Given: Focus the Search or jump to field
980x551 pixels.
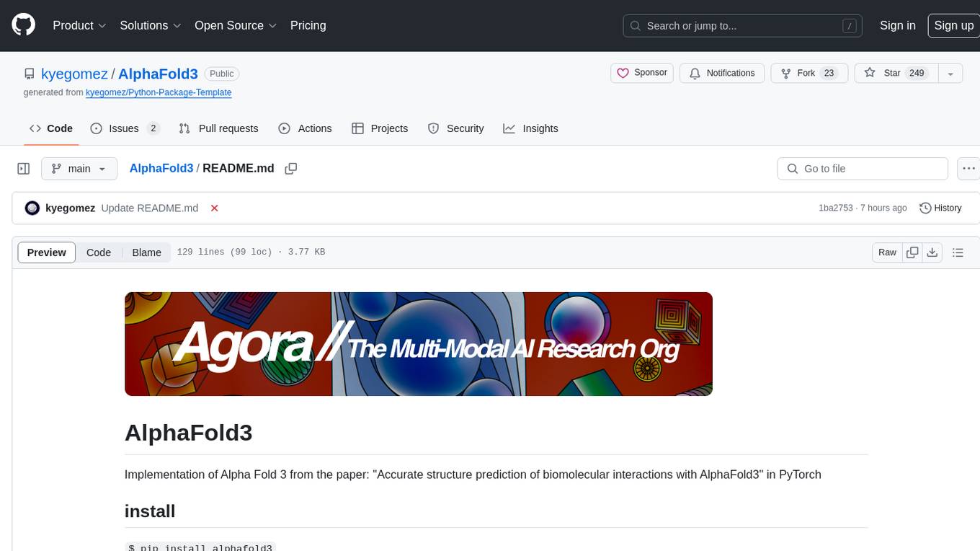Looking at the screenshot, I should (x=743, y=25).
